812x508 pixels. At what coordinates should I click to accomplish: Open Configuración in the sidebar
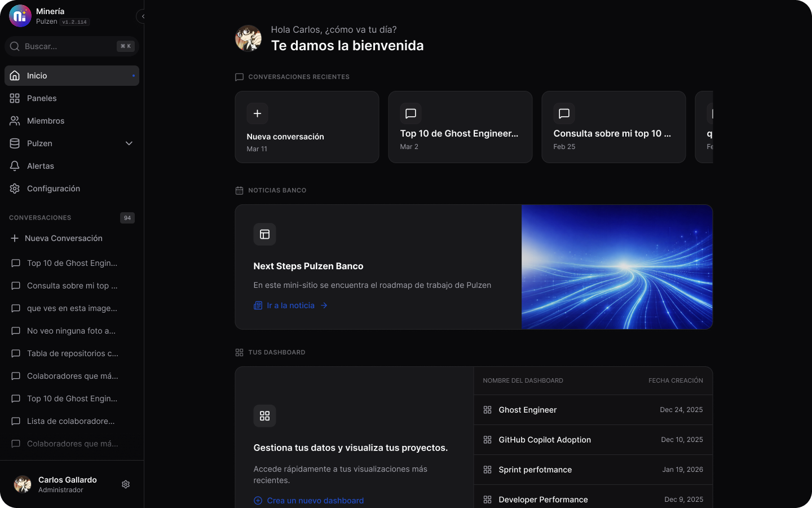click(72, 189)
